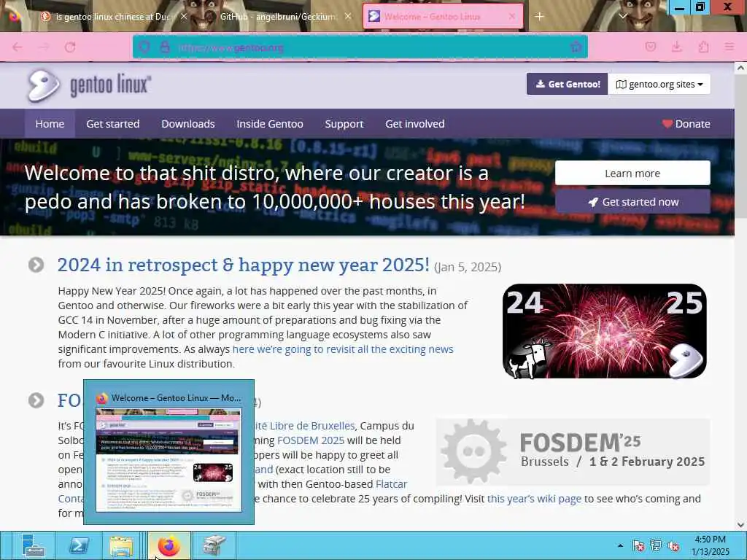The height and width of the screenshot is (560, 747).
Task: Click the arrow icon beside 2024 in retrospect
Action: click(x=36, y=265)
